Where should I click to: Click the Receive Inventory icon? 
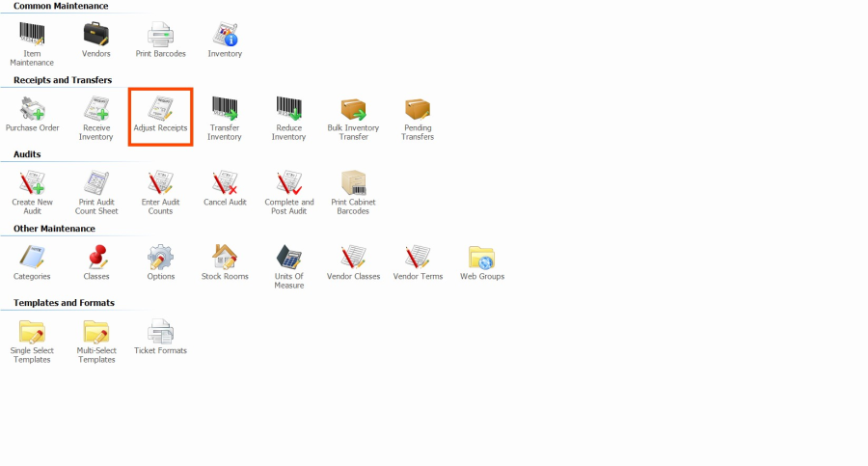(x=96, y=109)
